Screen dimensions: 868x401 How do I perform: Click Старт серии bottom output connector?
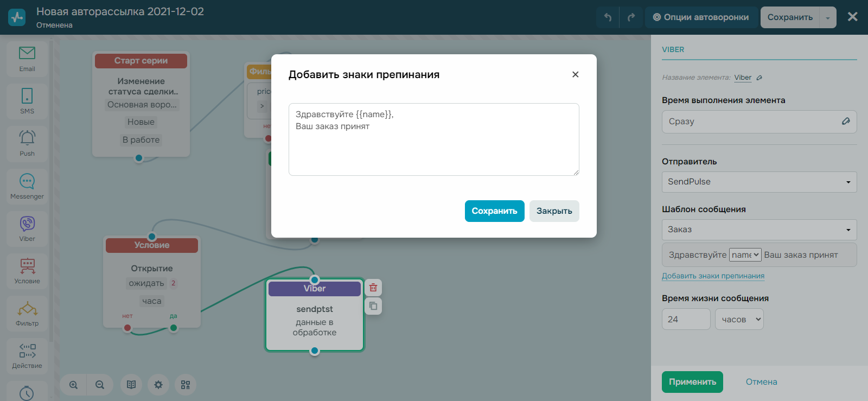pos(139,158)
